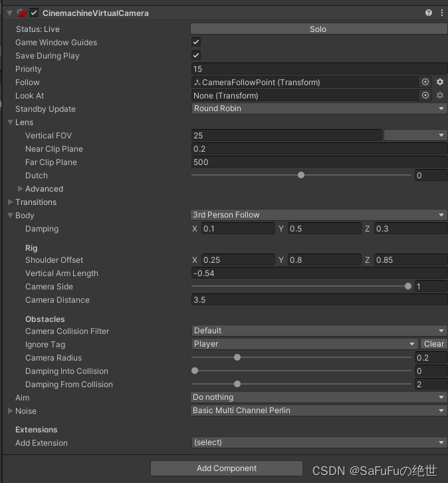Expand the Transitions section
Image resolution: width=448 pixels, height=483 pixels.
(x=11, y=202)
